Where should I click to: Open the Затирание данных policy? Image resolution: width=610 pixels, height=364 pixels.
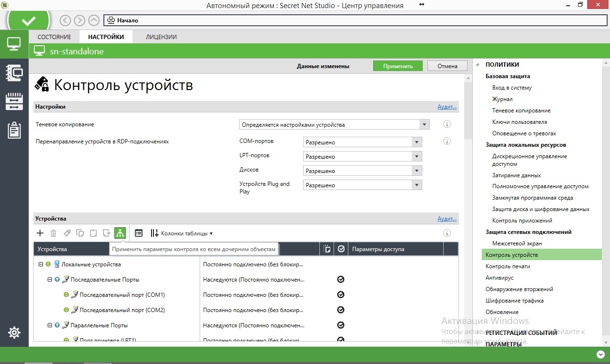point(517,175)
